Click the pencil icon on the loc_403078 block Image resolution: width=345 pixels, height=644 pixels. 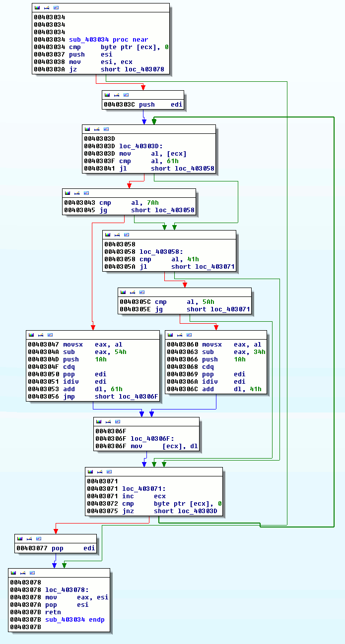pyautogui.click(x=23, y=573)
